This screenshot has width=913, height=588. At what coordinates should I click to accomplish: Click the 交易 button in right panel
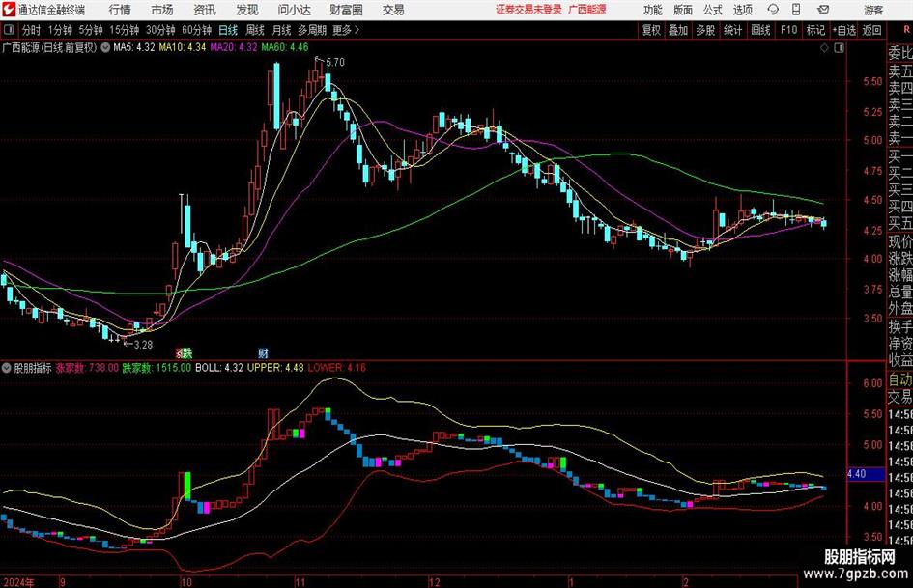click(x=900, y=397)
